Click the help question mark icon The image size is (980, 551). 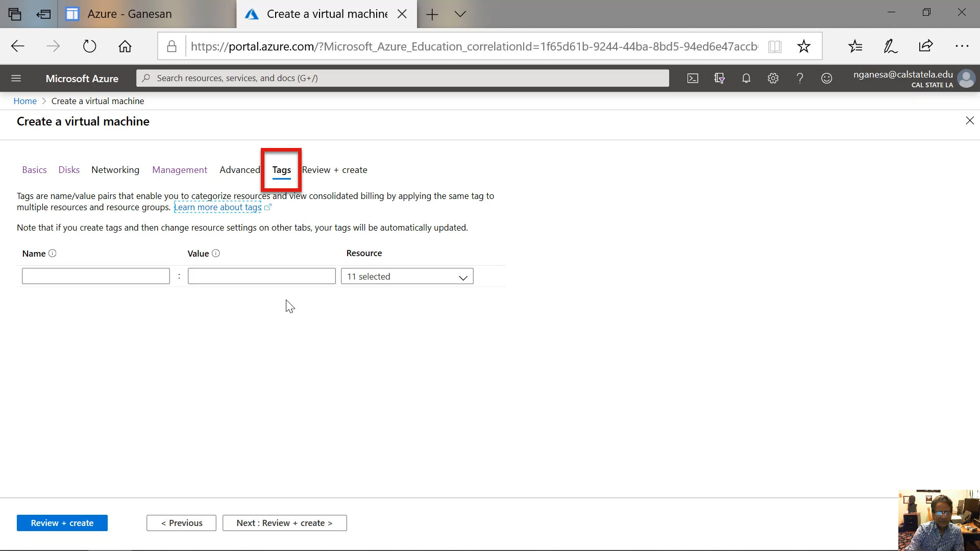coord(800,78)
